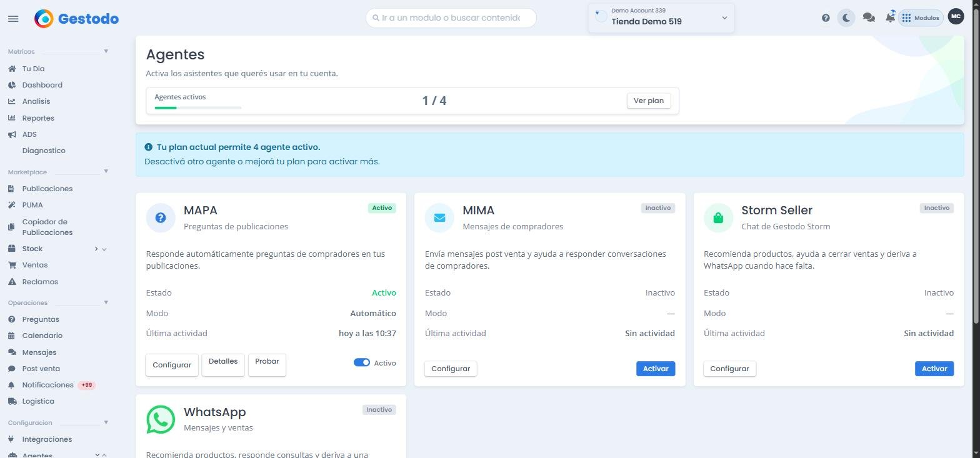Open Dashboard in the sidebar
The height and width of the screenshot is (458, 980).
coord(42,85)
